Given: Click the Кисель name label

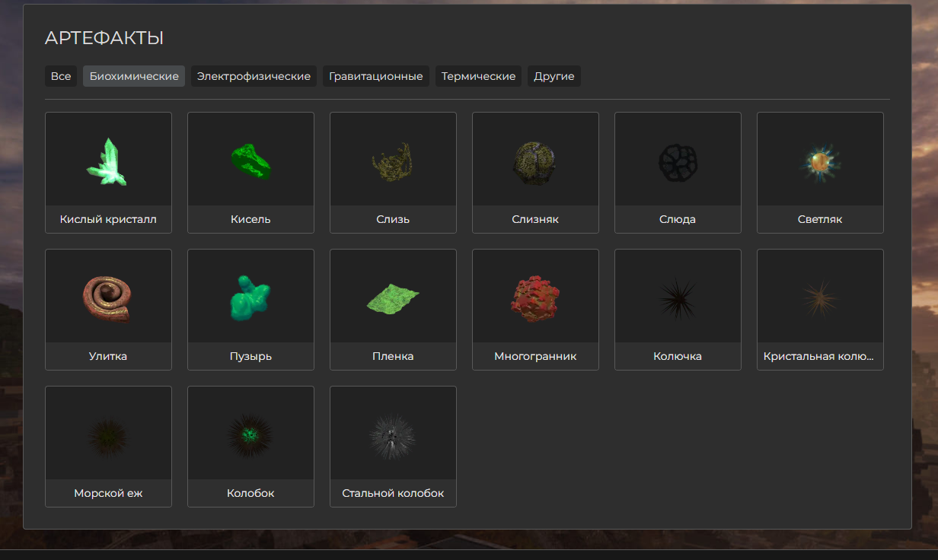Looking at the screenshot, I should [x=250, y=219].
